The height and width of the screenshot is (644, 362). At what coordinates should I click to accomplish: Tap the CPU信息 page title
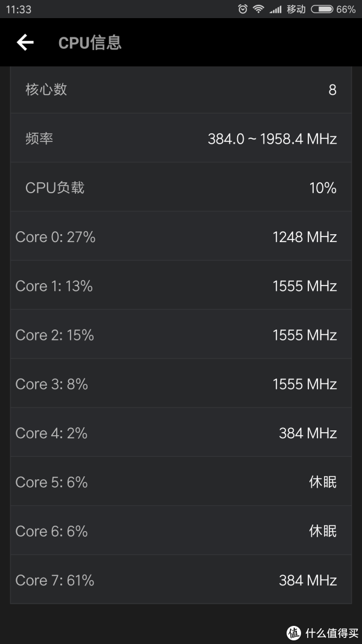point(90,43)
